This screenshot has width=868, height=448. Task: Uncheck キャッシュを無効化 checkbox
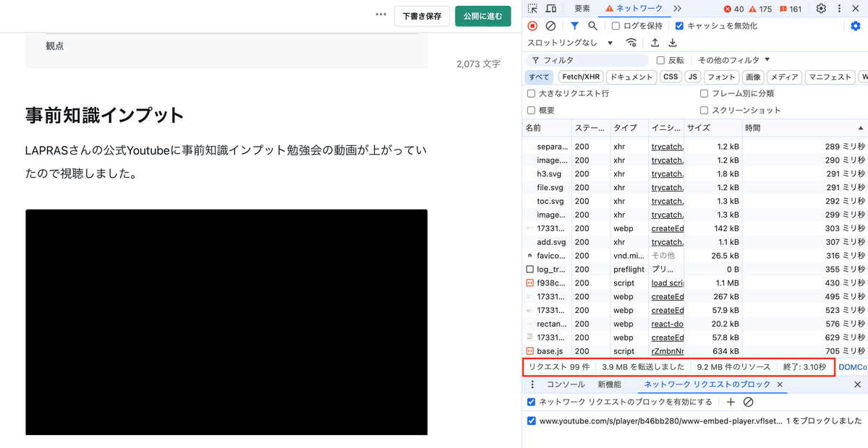coord(679,26)
